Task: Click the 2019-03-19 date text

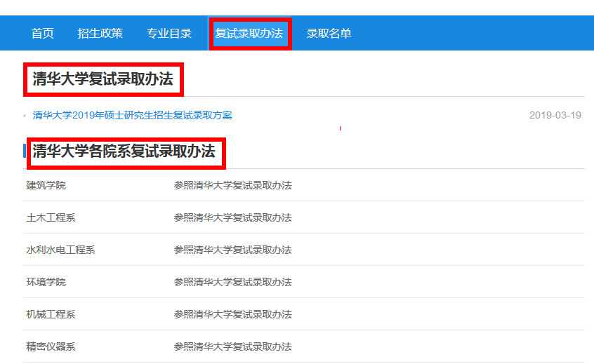Action: [x=555, y=115]
